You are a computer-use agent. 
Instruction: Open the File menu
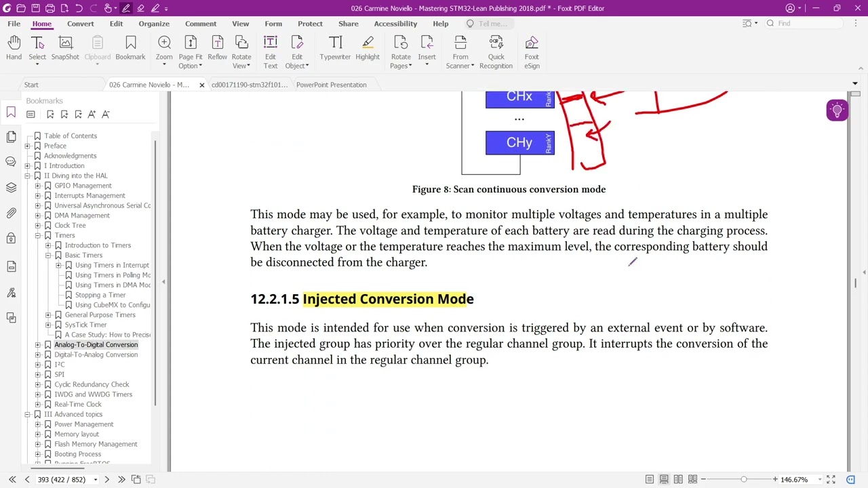[14, 24]
